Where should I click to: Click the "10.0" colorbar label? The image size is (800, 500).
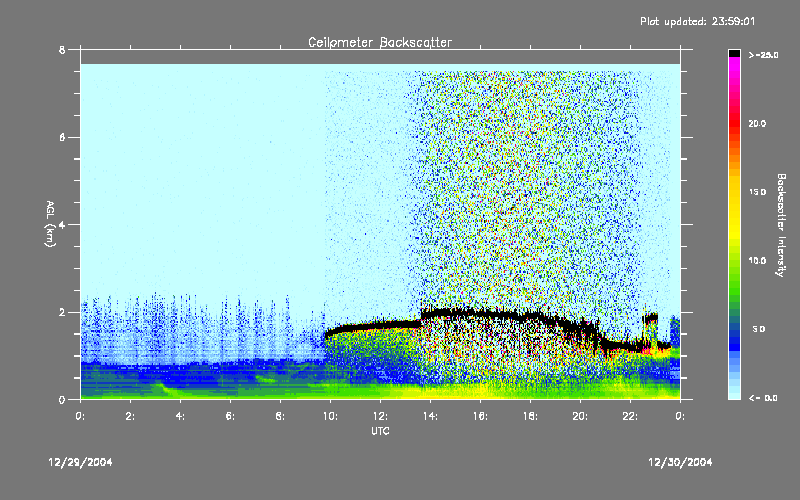click(757, 261)
